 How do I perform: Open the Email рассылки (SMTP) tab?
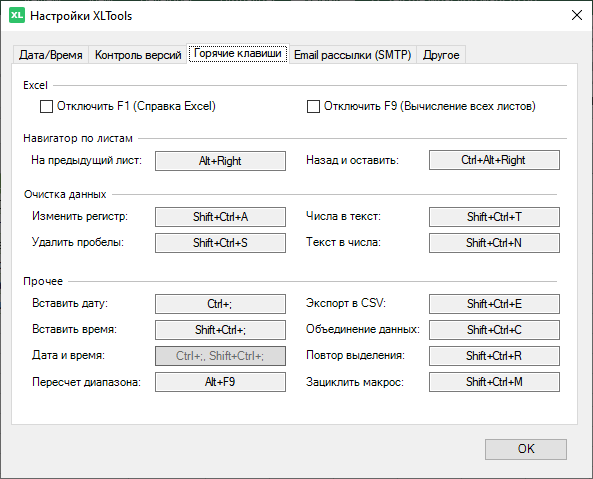[352, 55]
